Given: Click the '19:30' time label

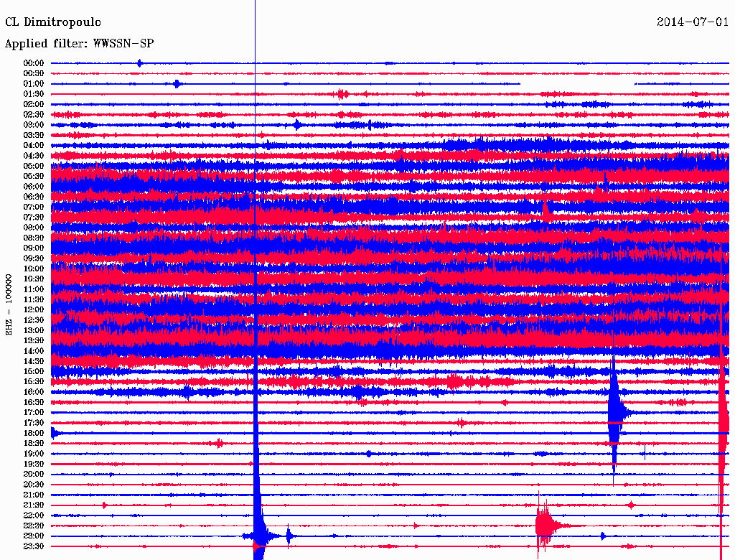Looking at the screenshot, I should click(34, 464).
